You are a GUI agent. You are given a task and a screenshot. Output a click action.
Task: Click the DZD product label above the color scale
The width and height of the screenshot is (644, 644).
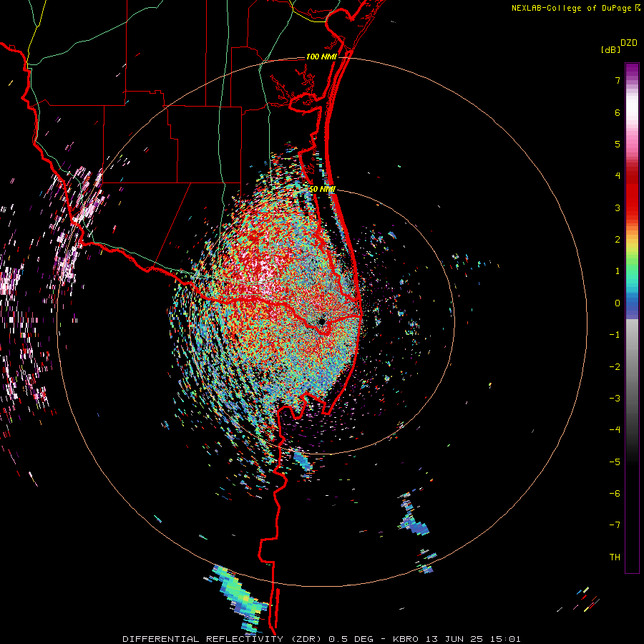pos(629,43)
